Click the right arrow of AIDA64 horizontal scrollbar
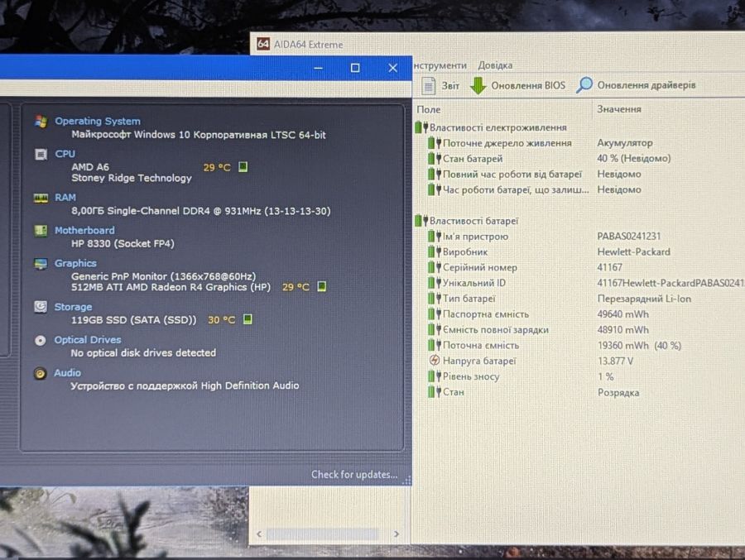 click(x=397, y=534)
